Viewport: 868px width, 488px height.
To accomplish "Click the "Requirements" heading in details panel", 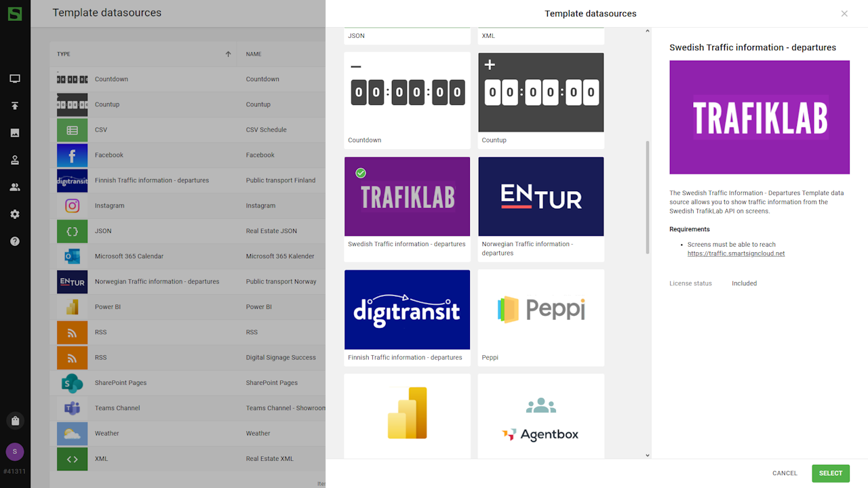I will 690,229.
